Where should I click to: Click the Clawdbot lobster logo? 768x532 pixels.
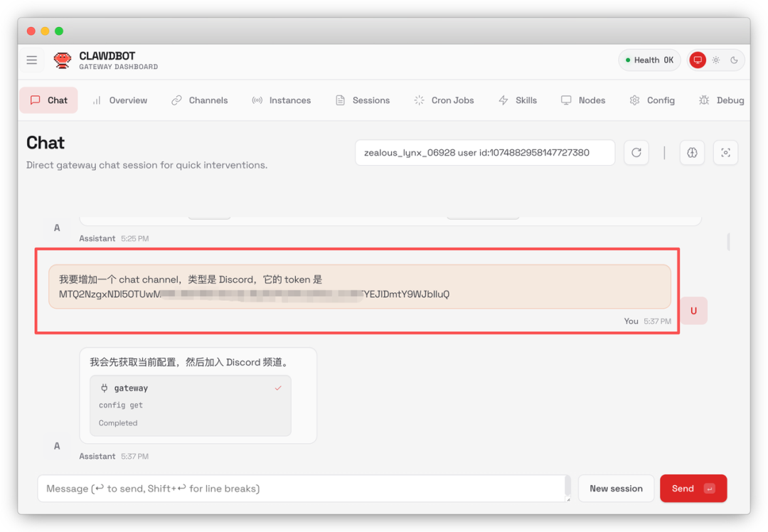click(63, 60)
